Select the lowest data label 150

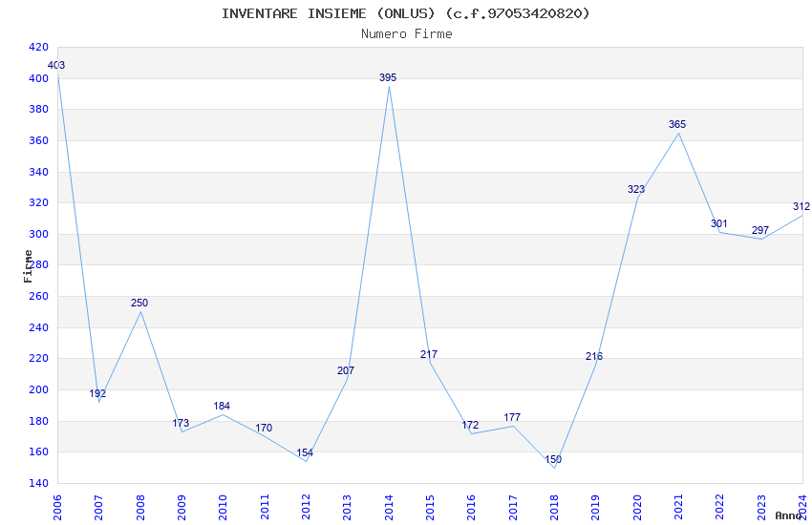coord(553,459)
